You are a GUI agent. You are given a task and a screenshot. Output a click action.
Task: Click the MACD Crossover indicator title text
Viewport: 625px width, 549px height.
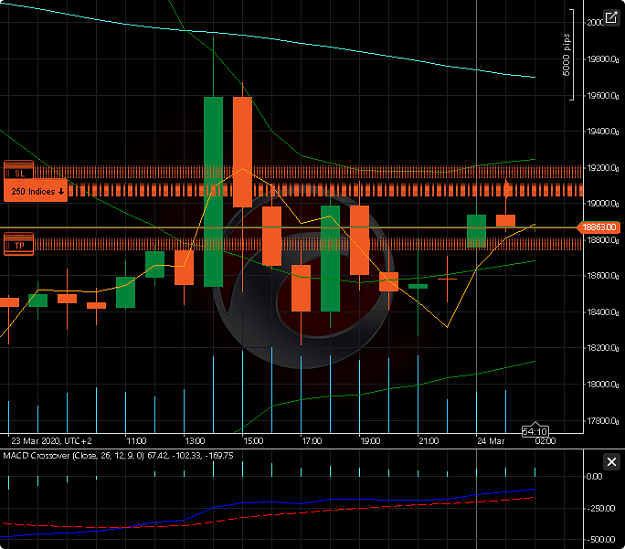(118, 456)
